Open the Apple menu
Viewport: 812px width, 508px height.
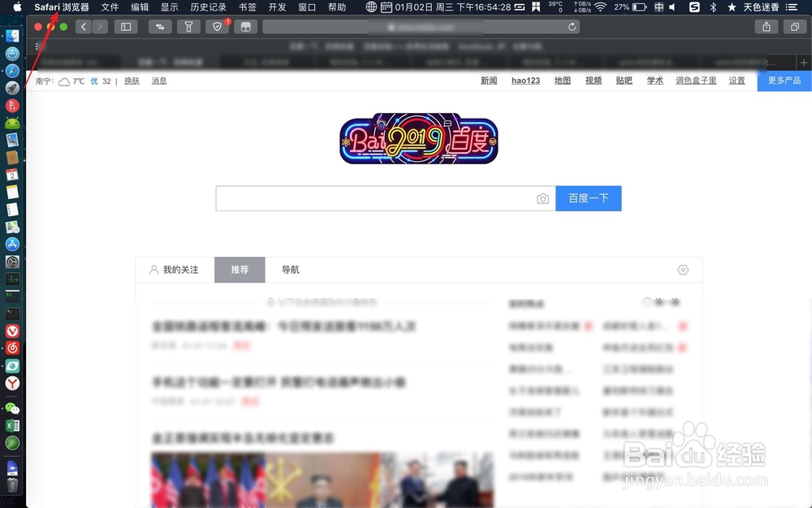(x=17, y=7)
